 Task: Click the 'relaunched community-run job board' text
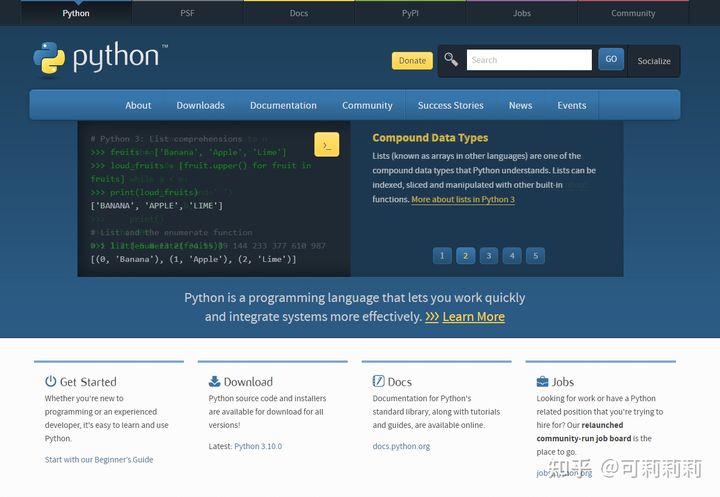point(584,432)
